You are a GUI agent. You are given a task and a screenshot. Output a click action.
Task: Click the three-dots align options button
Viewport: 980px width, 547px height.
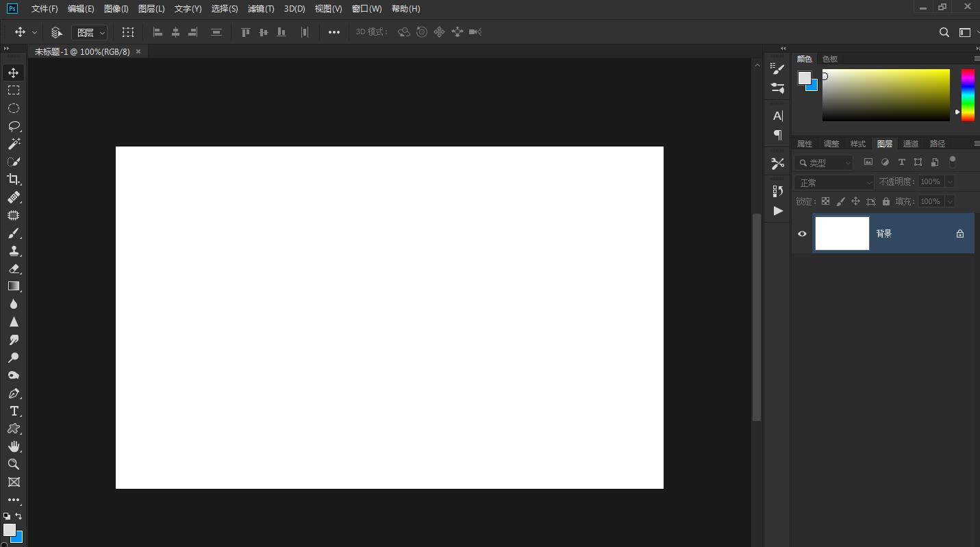(x=334, y=32)
